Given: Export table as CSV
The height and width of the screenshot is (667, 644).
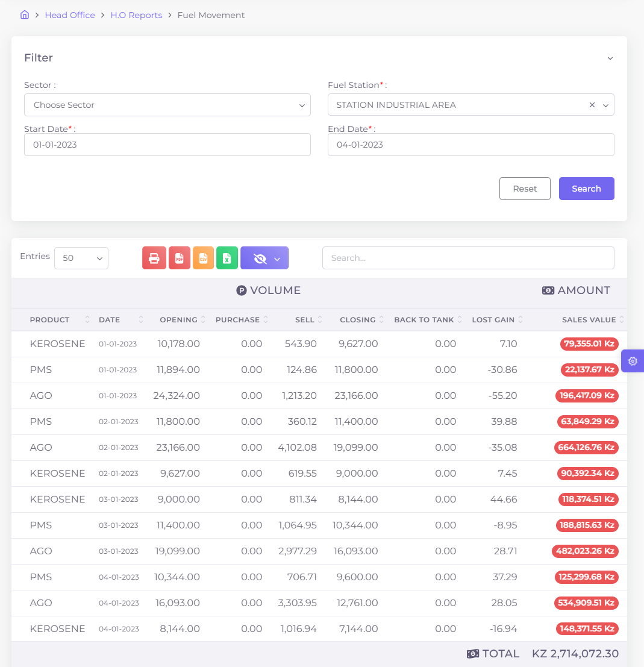Looking at the screenshot, I should 204,258.
